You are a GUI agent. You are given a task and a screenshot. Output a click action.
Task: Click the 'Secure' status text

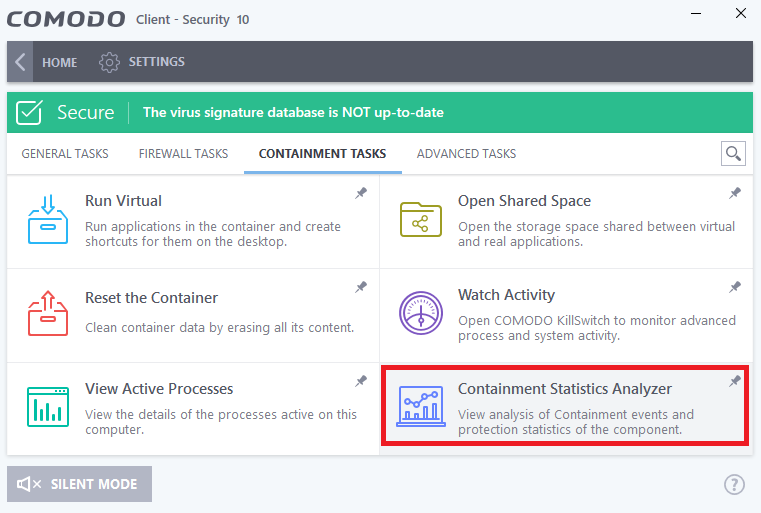pyautogui.click(x=86, y=113)
